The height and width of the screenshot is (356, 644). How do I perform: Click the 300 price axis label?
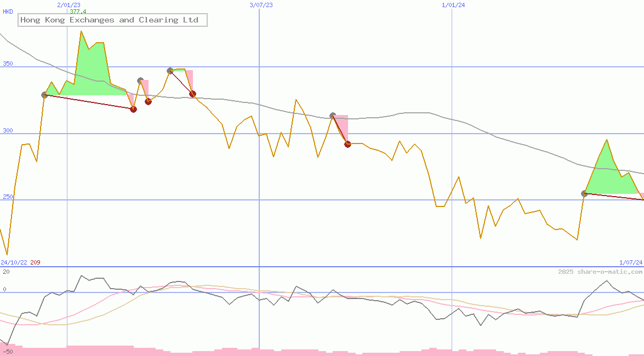coord(7,130)
